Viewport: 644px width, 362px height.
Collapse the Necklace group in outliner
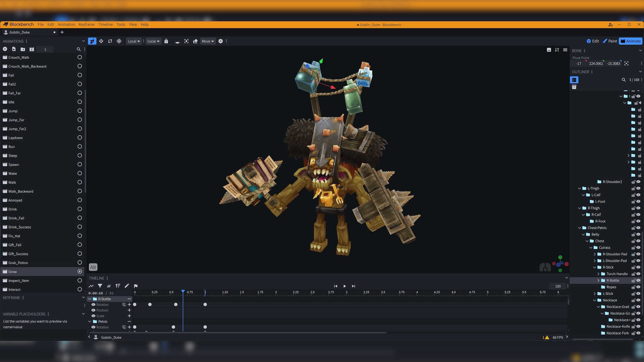click(x=595, y=300)
